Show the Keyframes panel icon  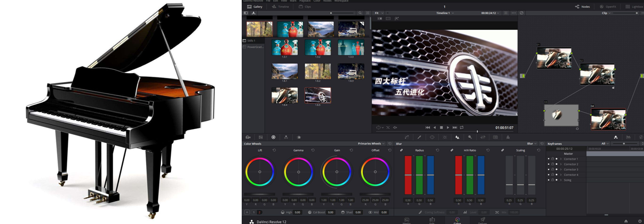616,137
